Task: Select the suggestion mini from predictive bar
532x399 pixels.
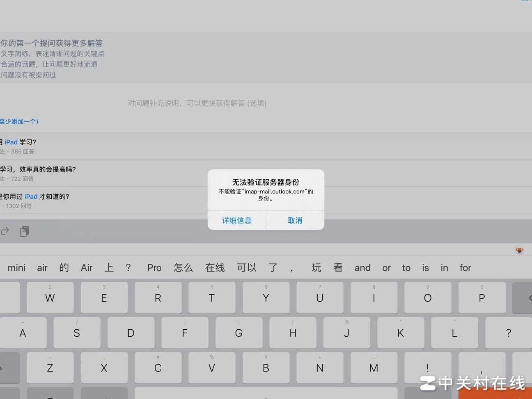Action: (16, 267)
